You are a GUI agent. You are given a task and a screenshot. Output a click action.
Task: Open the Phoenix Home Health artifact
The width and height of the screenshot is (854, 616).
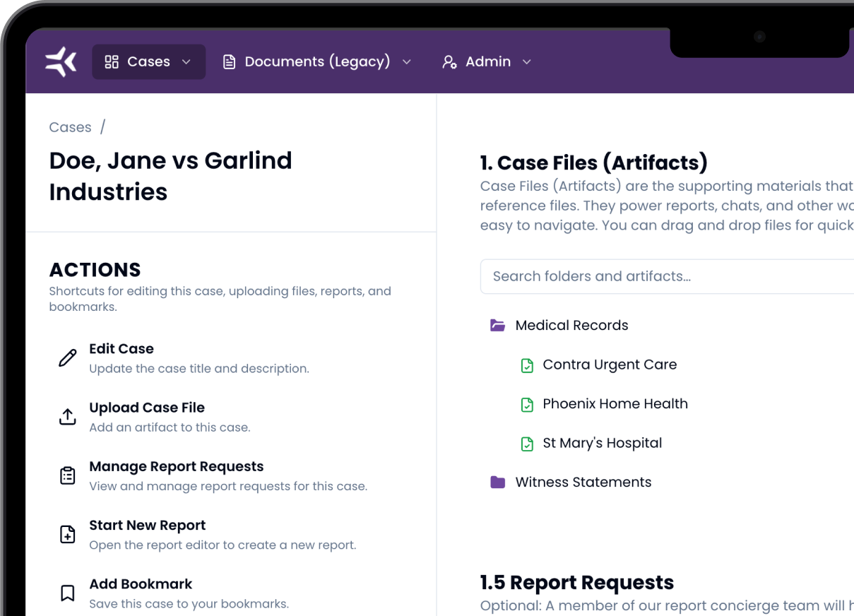(615, 404)
